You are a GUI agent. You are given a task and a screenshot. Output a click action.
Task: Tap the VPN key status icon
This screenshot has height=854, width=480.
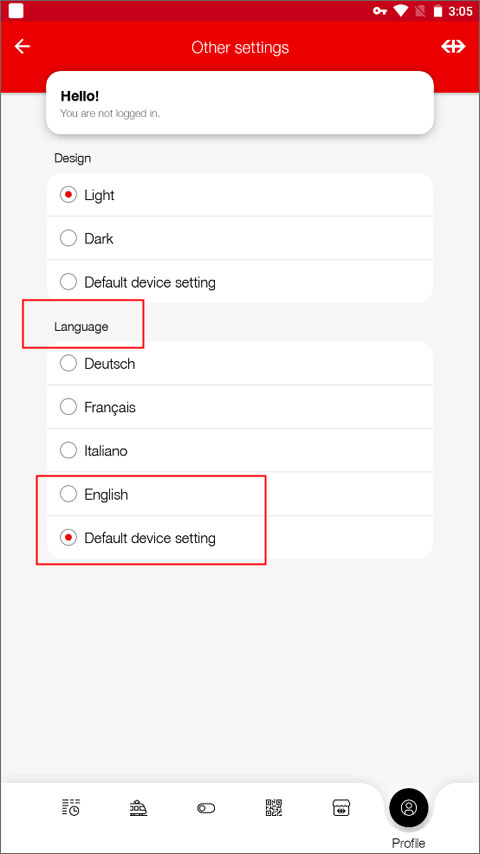380,11
